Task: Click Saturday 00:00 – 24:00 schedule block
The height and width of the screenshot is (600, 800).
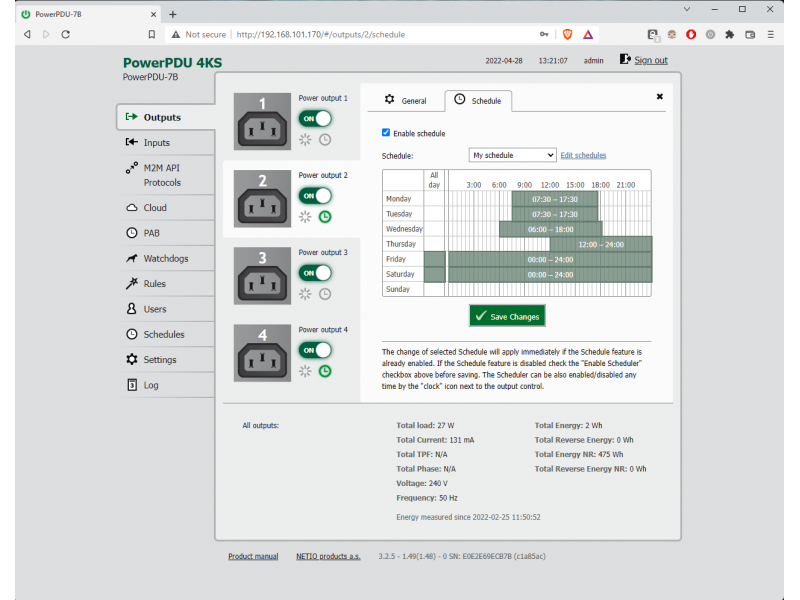Action: 550,274
